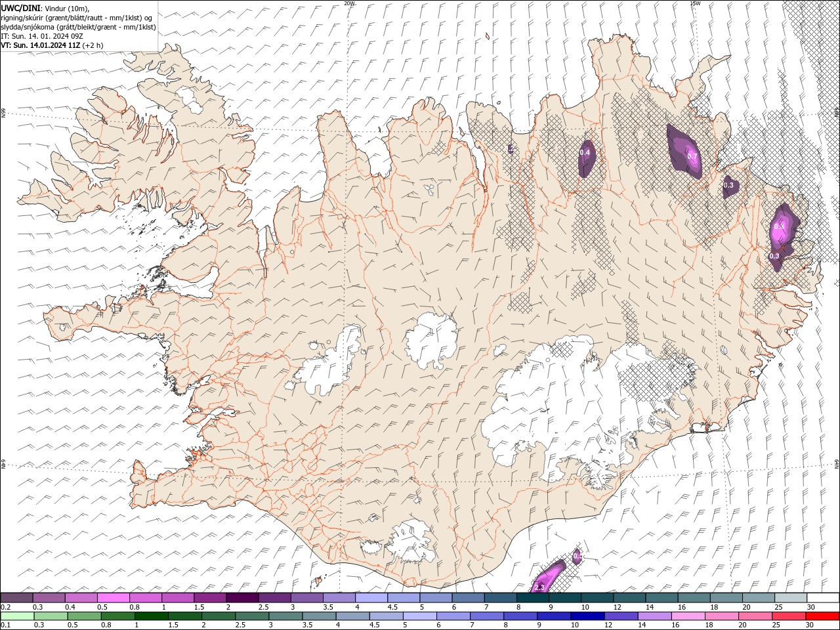840x630 pixels.
Task: Select the dark mauve 0.2 swatch in upper scale
Action: [16, 598]
